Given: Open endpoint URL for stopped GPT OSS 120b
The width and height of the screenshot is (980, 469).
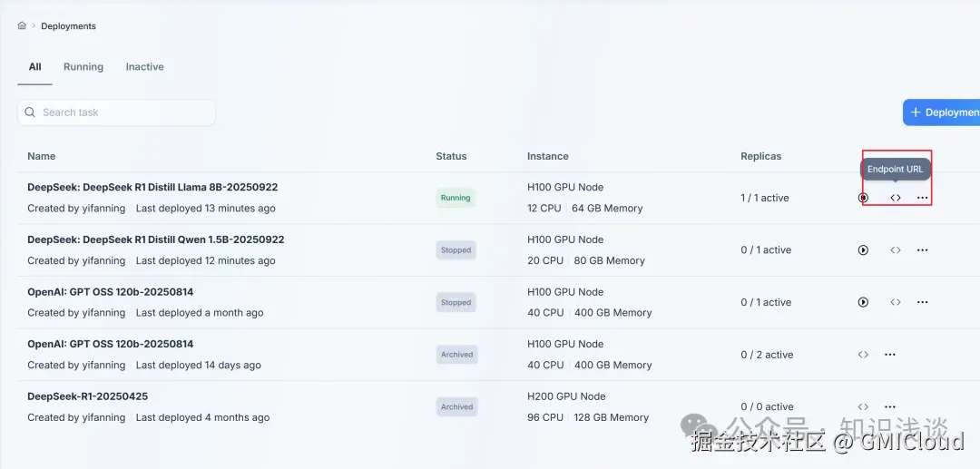Looking at the screenshot, I should point(896,302).
